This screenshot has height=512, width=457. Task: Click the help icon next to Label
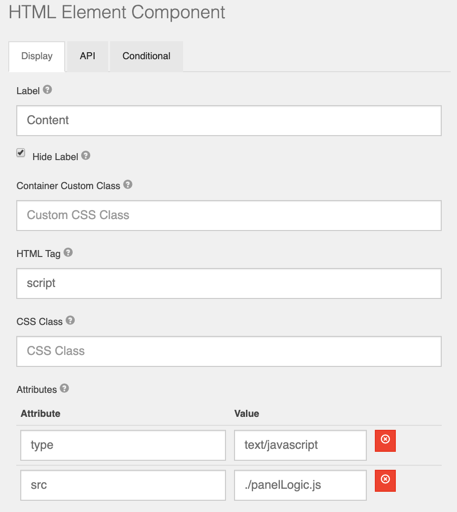[x=47, y=90]
